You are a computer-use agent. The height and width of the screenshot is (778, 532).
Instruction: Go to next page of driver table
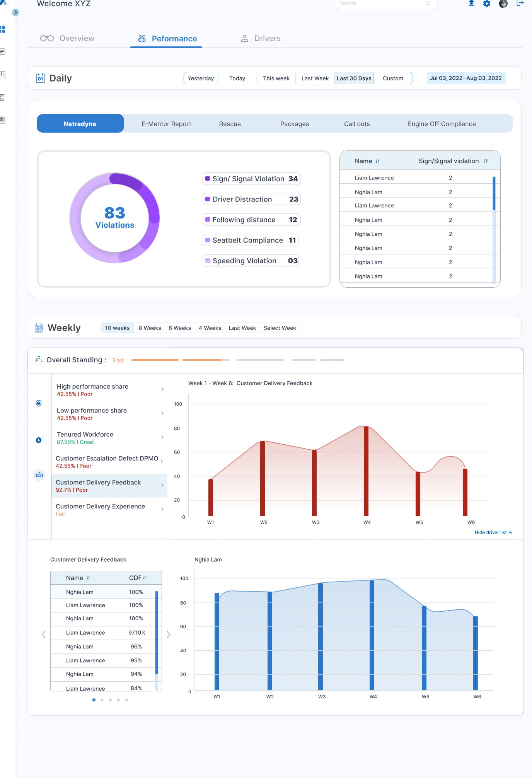(x=169, y=635)
